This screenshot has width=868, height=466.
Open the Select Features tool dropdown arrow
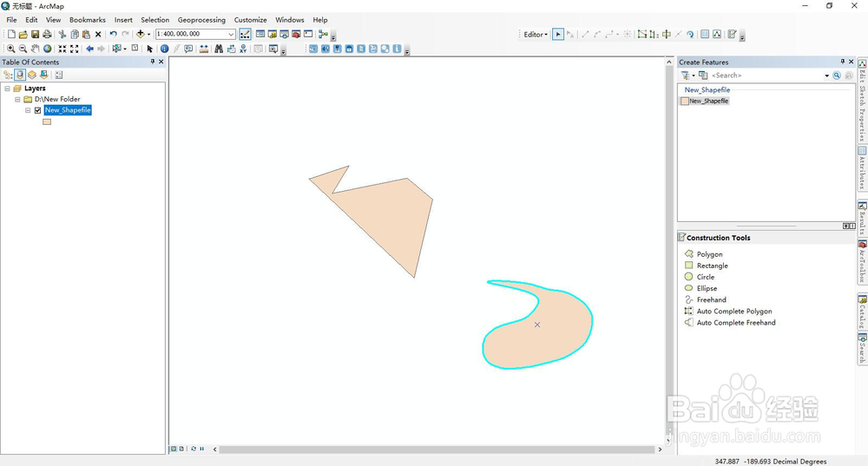125,49
